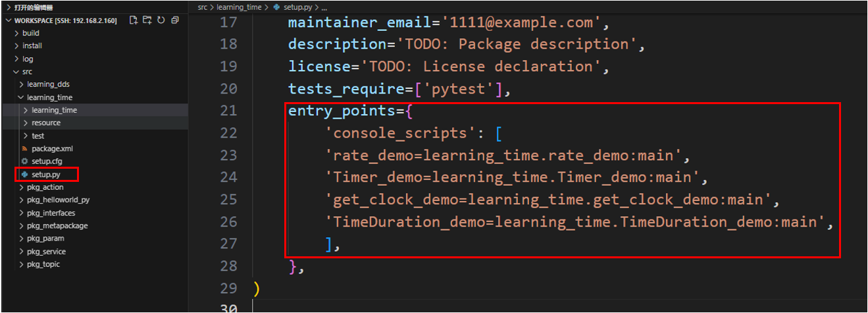
Task: Click the src breadcrumb segment
Action: click(202, 7)
